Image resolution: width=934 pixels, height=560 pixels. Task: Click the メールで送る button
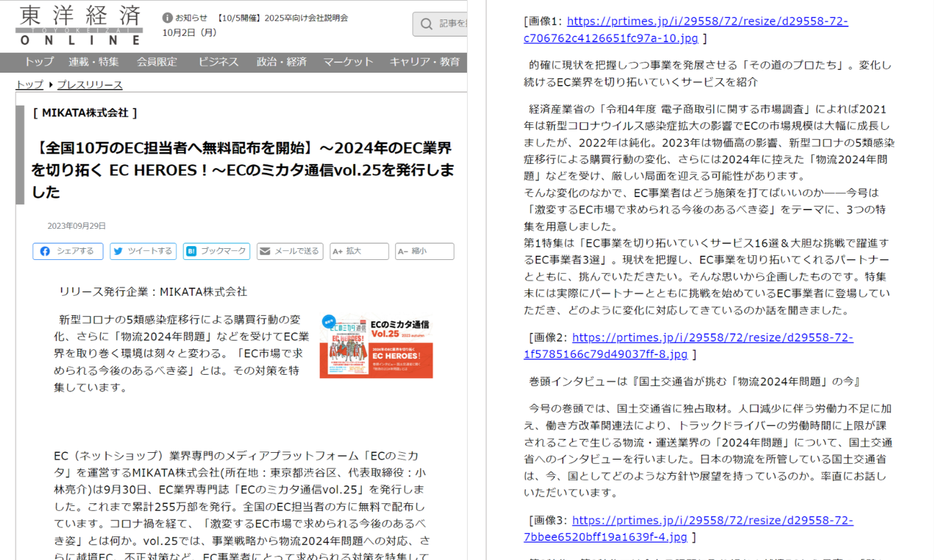pyautogui.click(x=290, y=252)
